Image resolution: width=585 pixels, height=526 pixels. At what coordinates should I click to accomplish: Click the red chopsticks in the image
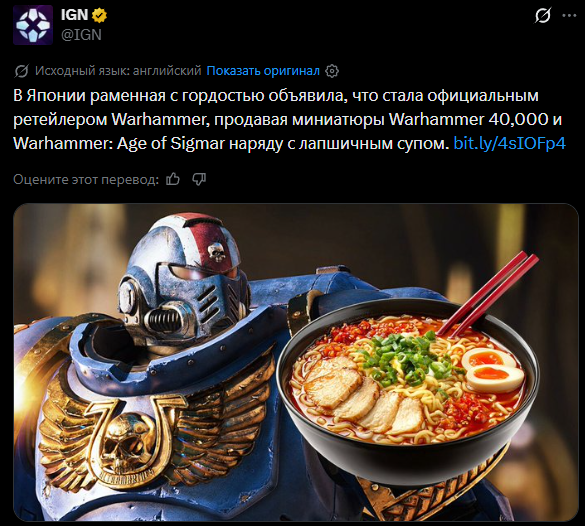coord(489,293)
